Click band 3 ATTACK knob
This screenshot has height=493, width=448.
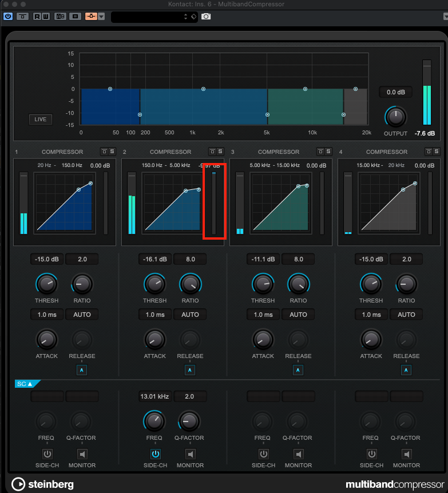click(263, 340)
